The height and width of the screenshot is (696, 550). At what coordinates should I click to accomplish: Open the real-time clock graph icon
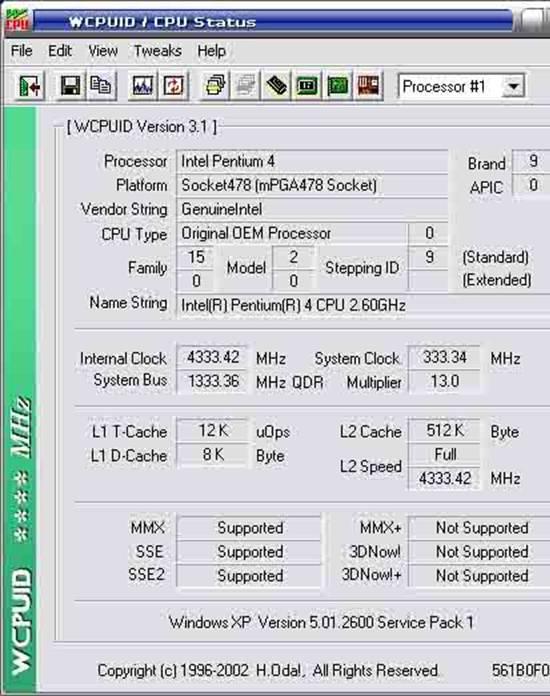click(143, 85)
